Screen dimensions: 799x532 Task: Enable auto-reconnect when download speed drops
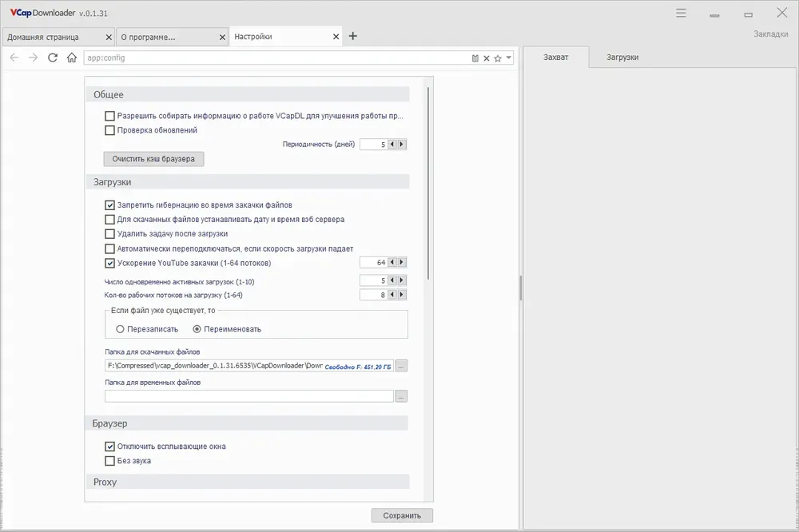[x=109, y=248]
